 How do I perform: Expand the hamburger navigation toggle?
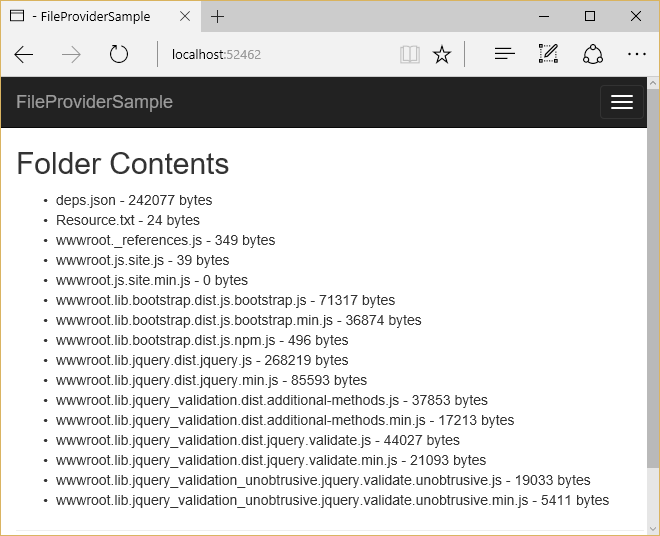pos(621,102)
